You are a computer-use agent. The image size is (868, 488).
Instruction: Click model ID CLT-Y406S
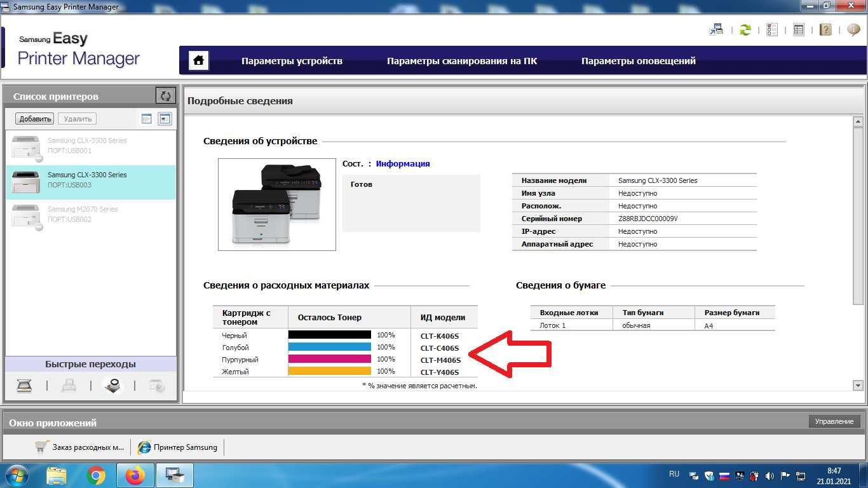pyautogui.click(x=439, y=372)
